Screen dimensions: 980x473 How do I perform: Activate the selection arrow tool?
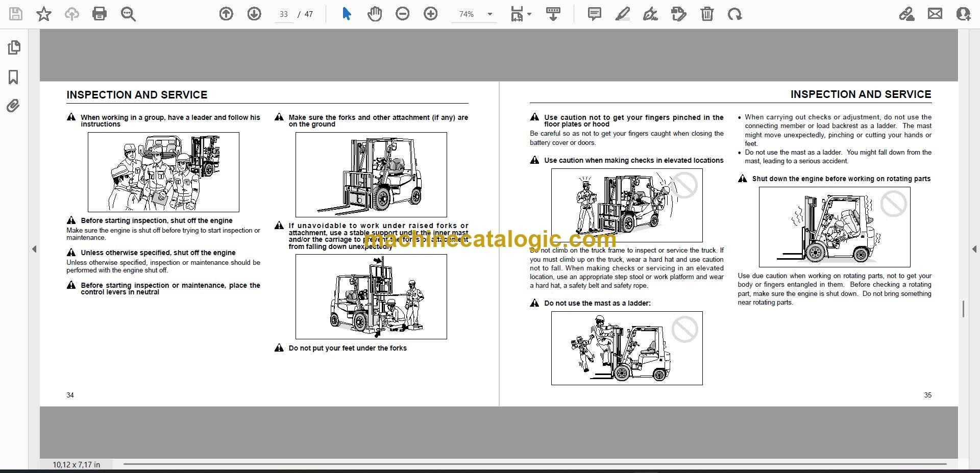pos(347,14)
